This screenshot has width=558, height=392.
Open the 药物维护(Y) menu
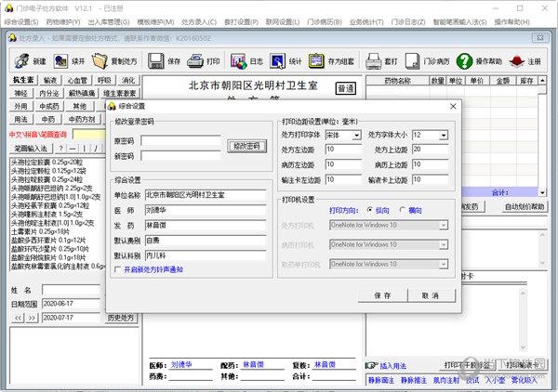click(x=63, y=22)
